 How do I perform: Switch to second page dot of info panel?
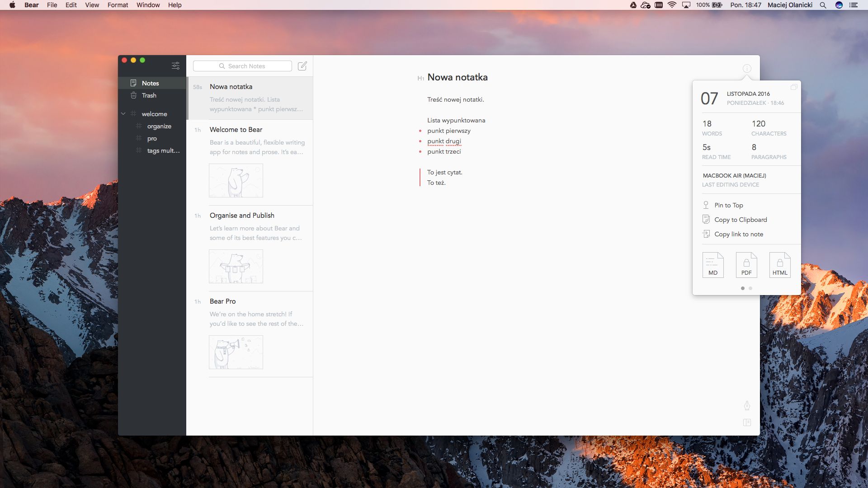click(750, 288)
